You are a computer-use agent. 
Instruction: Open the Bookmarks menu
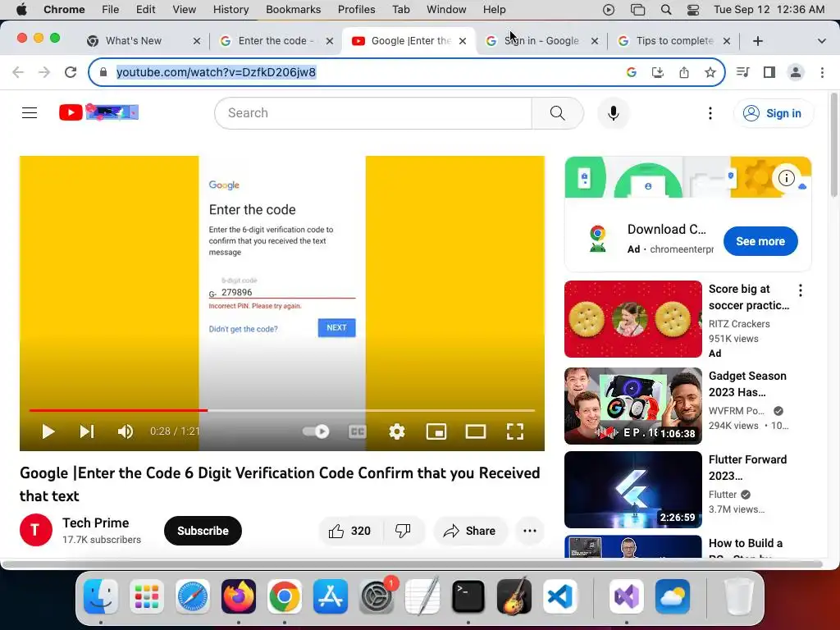point(293,9)
